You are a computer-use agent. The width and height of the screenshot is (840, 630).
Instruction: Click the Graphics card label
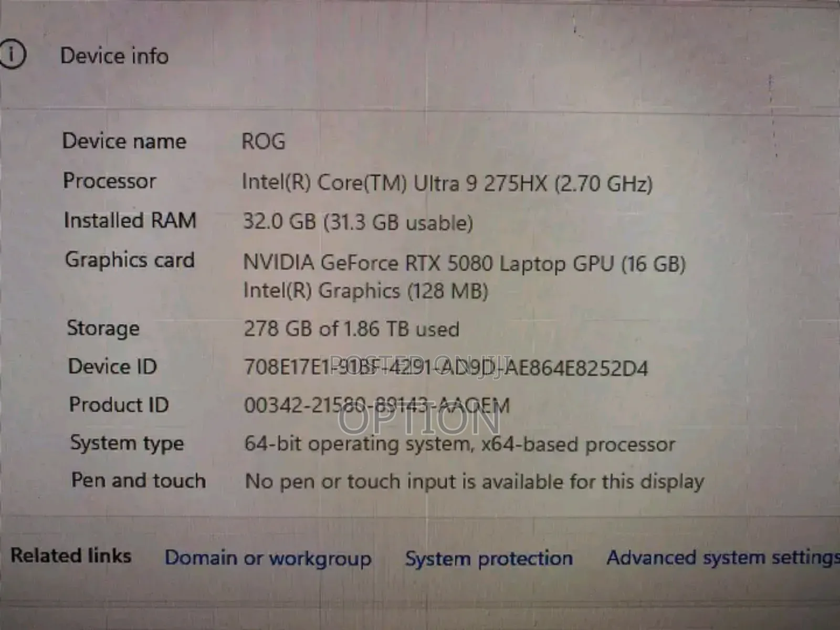(130, 260)
